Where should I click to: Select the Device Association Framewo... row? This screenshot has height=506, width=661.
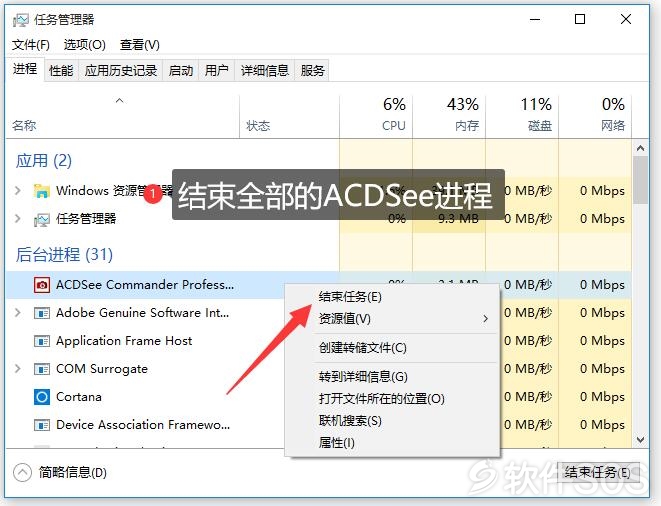coord(143,425)
